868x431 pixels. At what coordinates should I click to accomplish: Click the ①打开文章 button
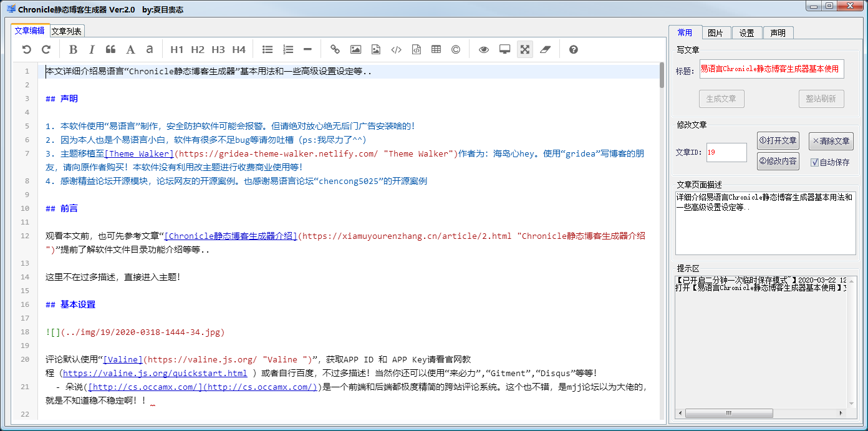(778, 141)
